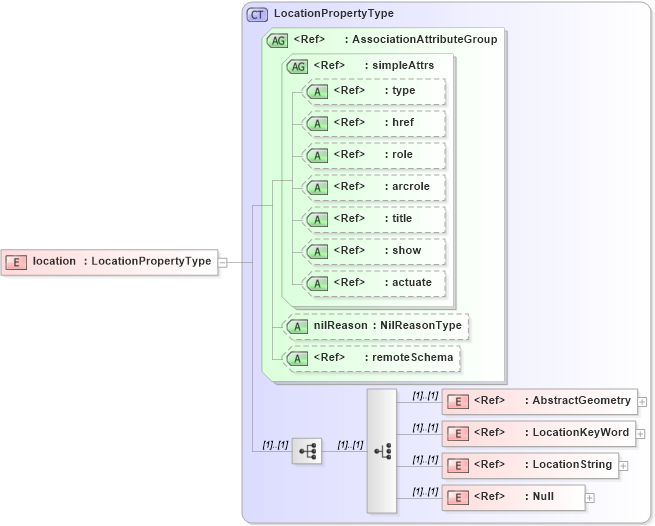Viewport: 655px width, 526px height.
Task: Select the tall choice compositor node
Action: tap(382, 451)
